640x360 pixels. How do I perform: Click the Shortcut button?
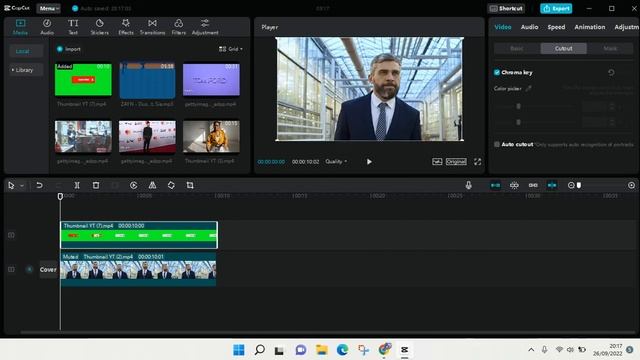[x=506, y=8]
